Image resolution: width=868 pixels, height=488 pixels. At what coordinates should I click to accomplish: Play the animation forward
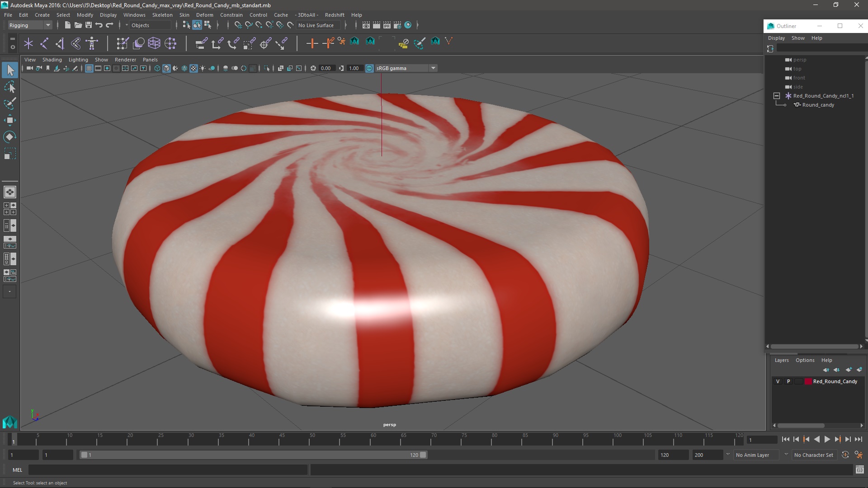[x=827, y=439]
